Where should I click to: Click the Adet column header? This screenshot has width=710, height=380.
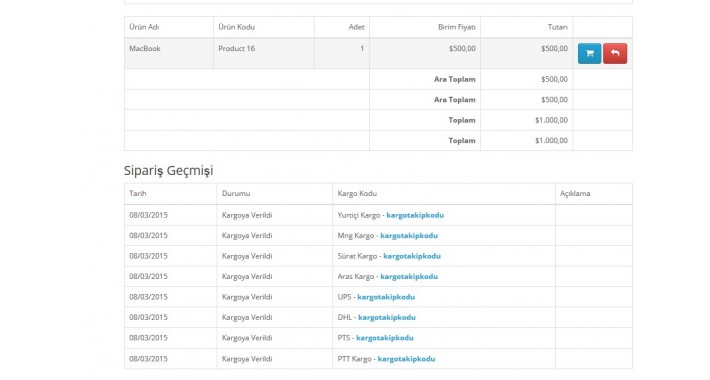tap(342, 27)
